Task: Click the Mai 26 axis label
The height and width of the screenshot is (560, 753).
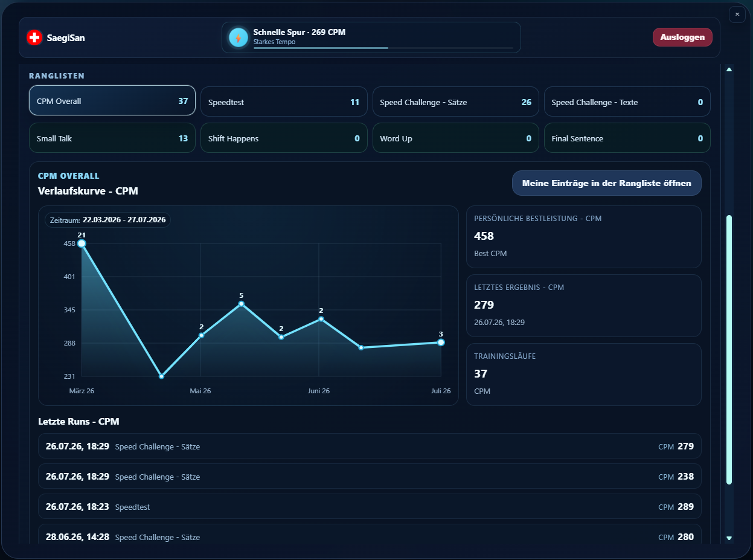Action: click(x=200, y=391)
